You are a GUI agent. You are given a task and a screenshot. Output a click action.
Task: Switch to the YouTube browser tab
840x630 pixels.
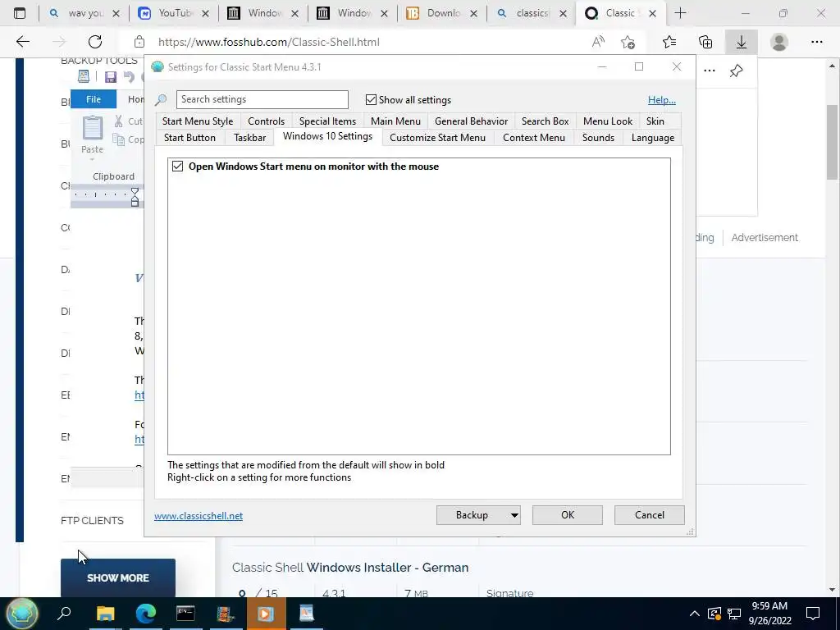pos(174,13)
